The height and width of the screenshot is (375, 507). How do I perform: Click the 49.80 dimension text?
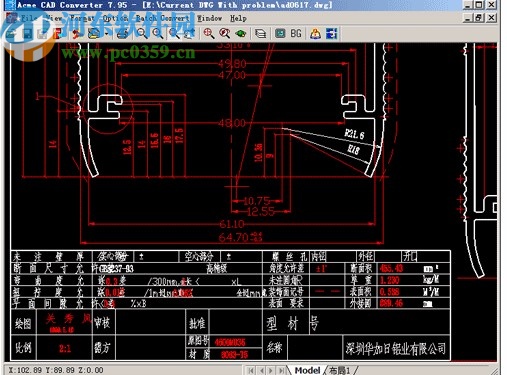click(x=232, y=63)
